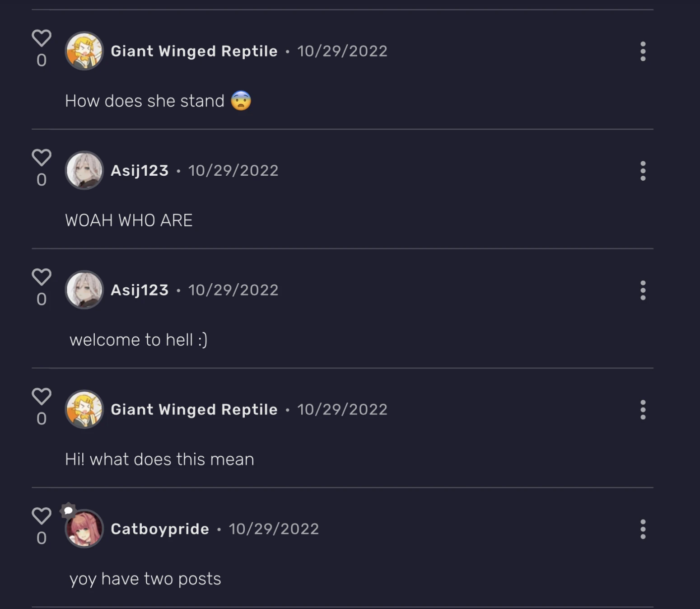Click the badge icon on Catboypride's avatar
This screenshot has height=609, width=700.
click(x=68, y=511)
